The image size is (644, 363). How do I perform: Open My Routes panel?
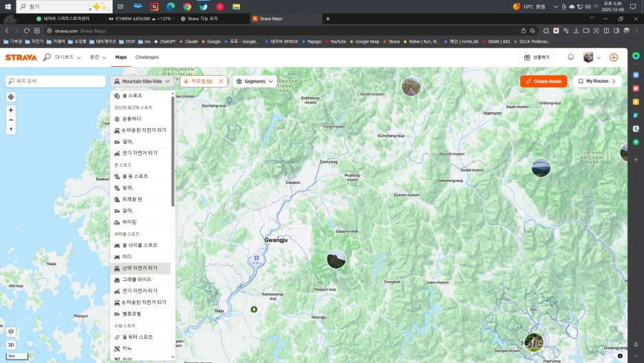(x=597, y=81)
